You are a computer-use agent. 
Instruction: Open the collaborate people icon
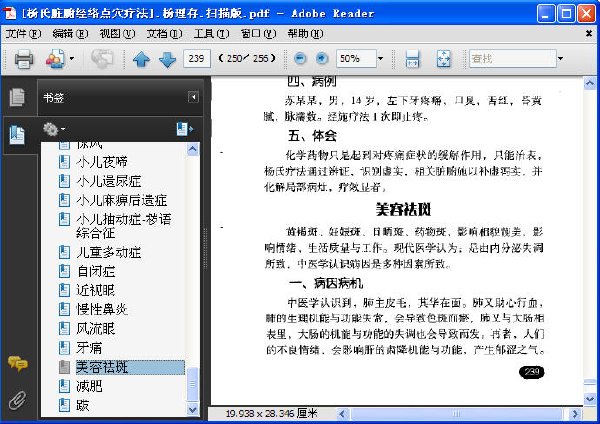(x=55, y=59)
